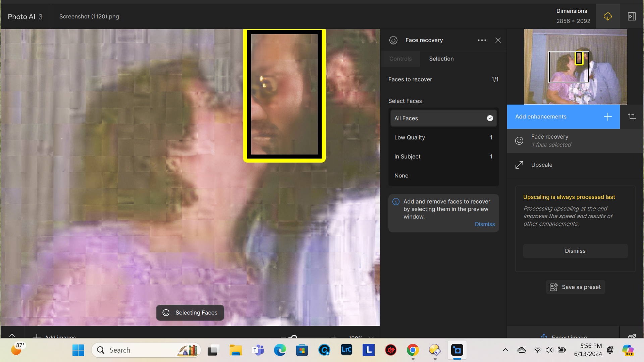Close the Face recovery panel
The image size is (644, 362).
point(498,40)
